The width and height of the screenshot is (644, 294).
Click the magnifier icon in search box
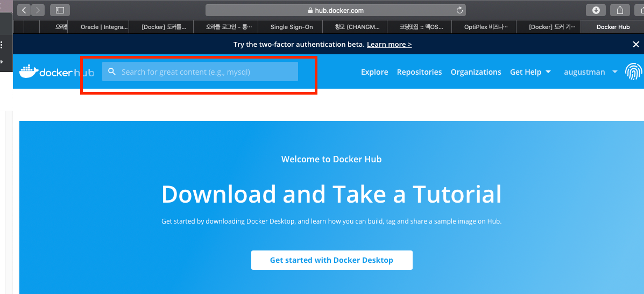click(111, 72)
